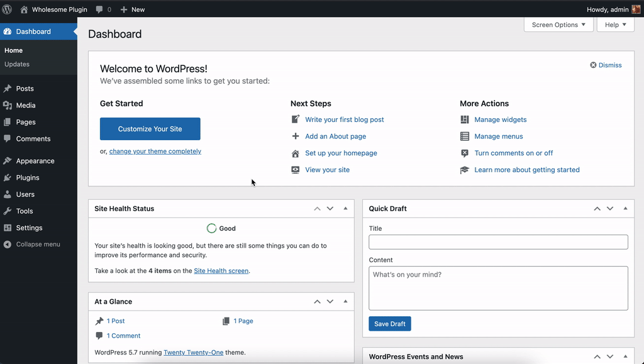The width and height of the screenshot is (644, 364).
Task: Click the Appearance paintbrush icon in sidebar
Action: coord(8,161)
